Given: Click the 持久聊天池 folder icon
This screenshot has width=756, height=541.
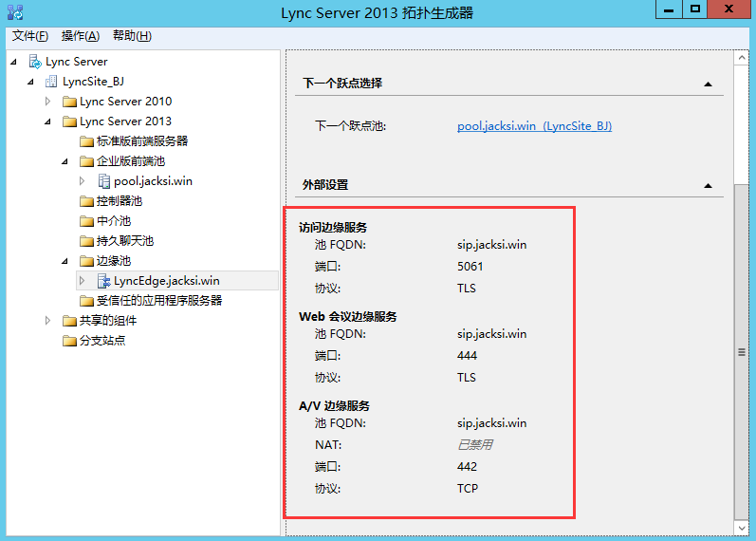Looking at the screenshot, I should click(x=86, y=241).
